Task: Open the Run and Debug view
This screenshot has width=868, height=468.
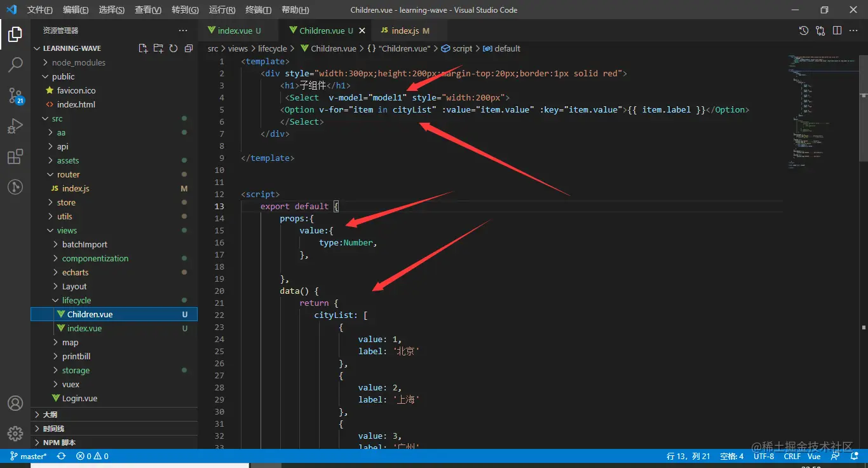Action: coord(15,126)
